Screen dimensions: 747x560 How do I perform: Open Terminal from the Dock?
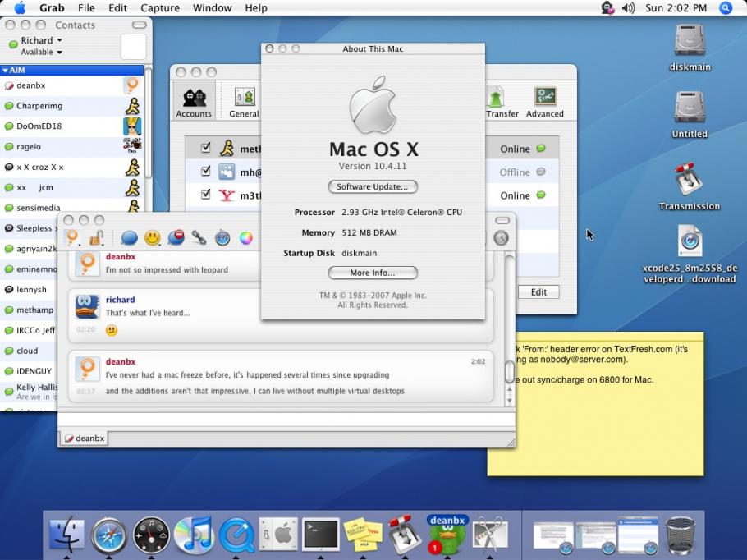321,535
